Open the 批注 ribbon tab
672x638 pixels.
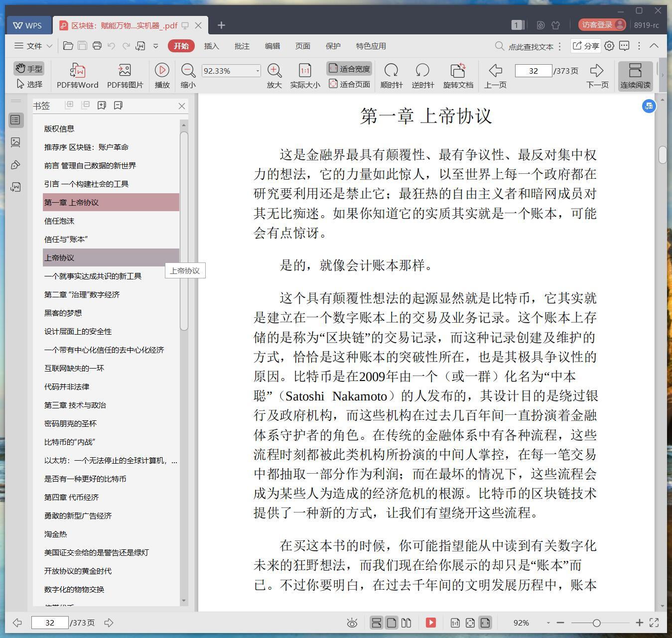(x=242, y=46)
